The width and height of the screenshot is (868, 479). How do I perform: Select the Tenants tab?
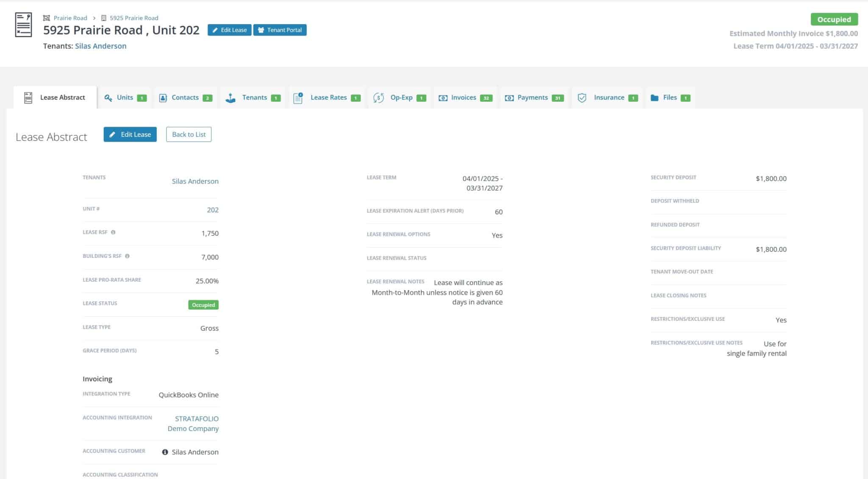[254, 98]
